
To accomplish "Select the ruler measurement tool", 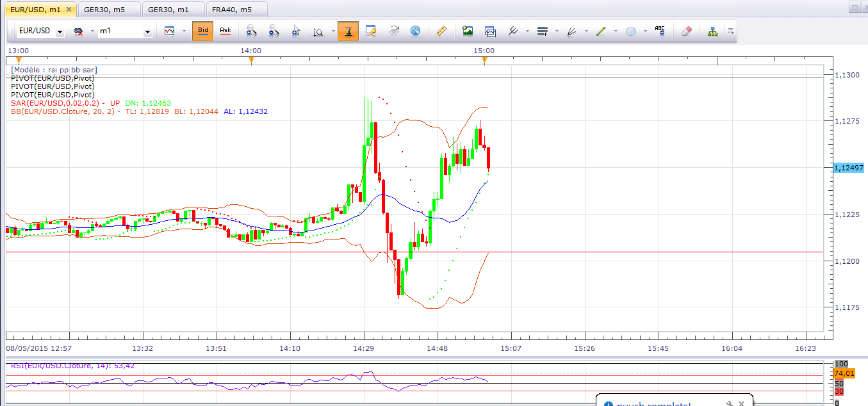I will click(440, 31).
